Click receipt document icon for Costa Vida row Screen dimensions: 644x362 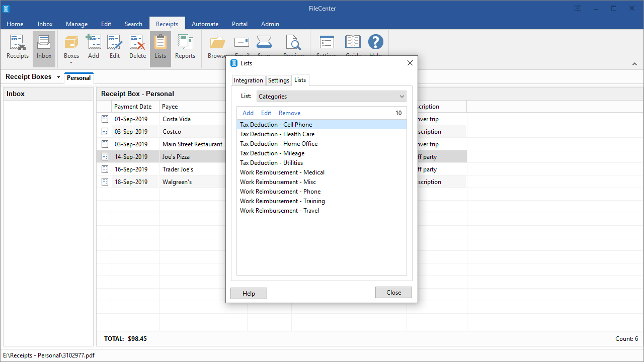pyautogui.click(x=105, y=119)
